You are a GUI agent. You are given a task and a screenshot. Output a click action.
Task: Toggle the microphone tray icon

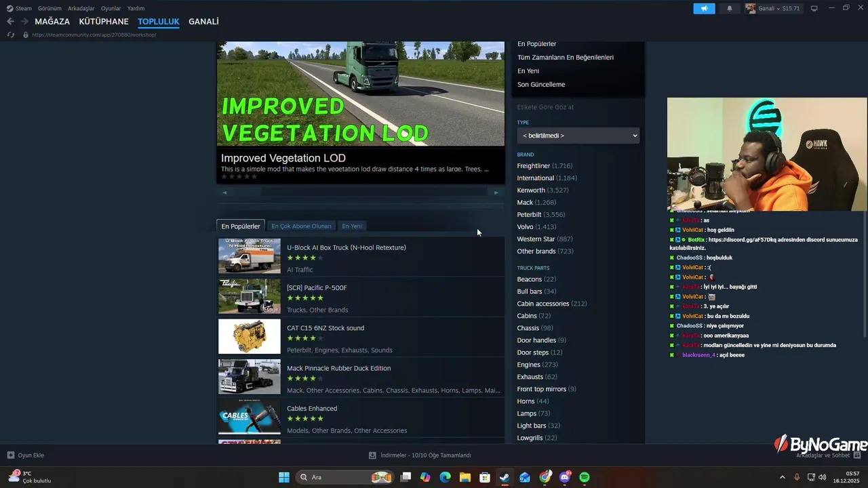pyautogui.click(x=797, y=477)
